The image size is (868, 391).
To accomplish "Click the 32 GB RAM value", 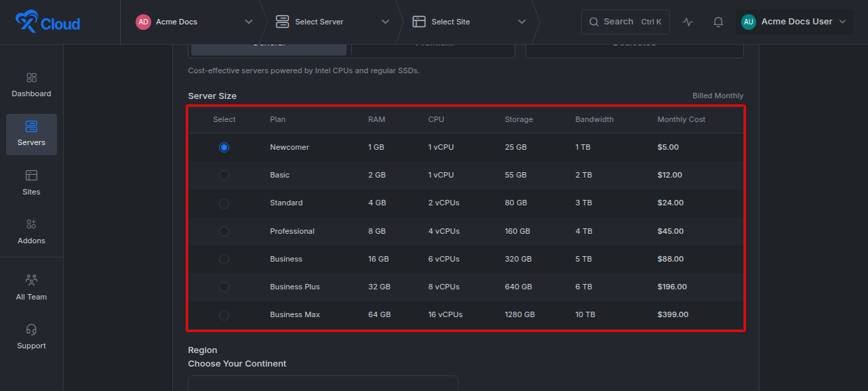I will pyautogui.click(x=379, y=287).
